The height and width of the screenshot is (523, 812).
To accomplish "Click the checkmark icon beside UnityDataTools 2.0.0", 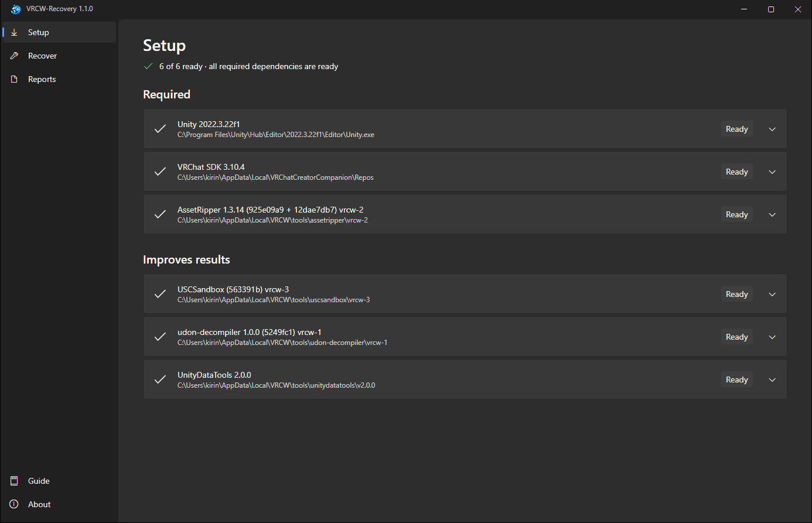I will pyautogui.click(x=160, y=380).
